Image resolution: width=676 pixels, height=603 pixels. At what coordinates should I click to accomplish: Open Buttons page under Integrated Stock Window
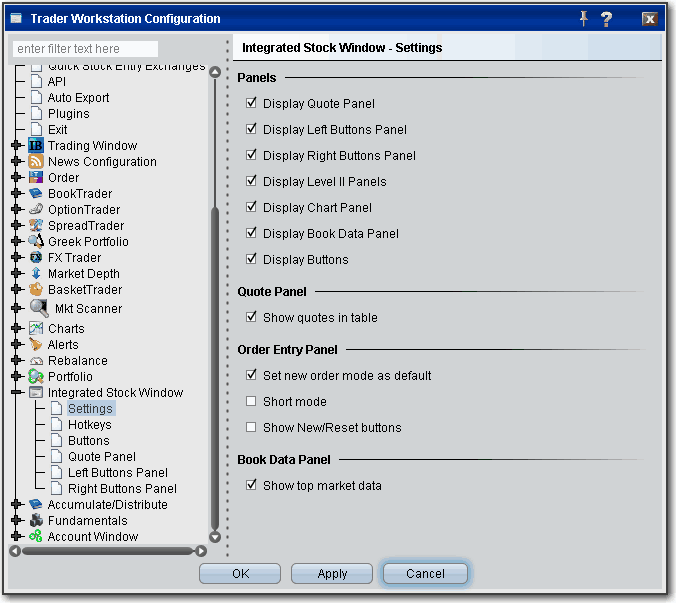point(89,441)
